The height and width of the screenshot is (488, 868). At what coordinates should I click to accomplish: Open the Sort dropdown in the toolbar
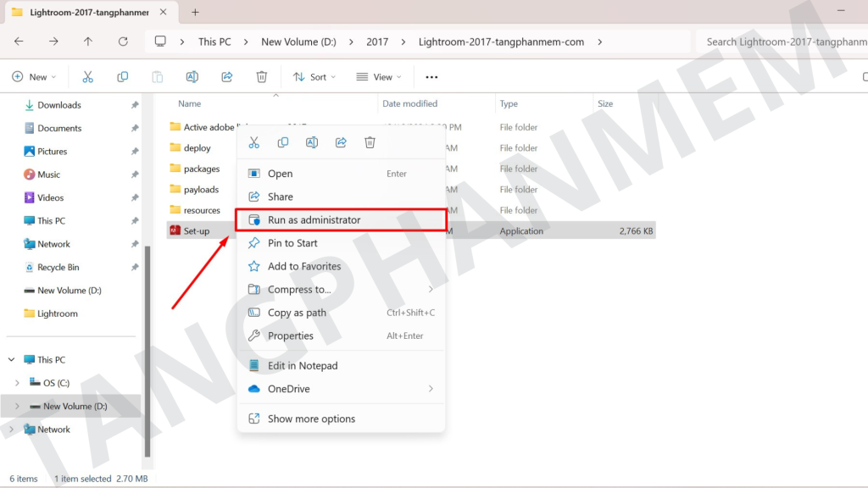click(314, 77)
